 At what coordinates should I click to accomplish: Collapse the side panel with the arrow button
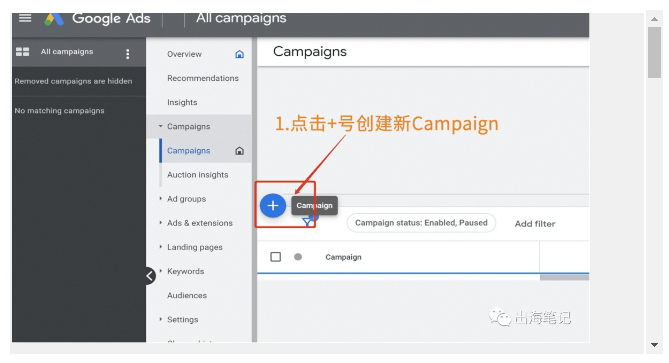150,276
